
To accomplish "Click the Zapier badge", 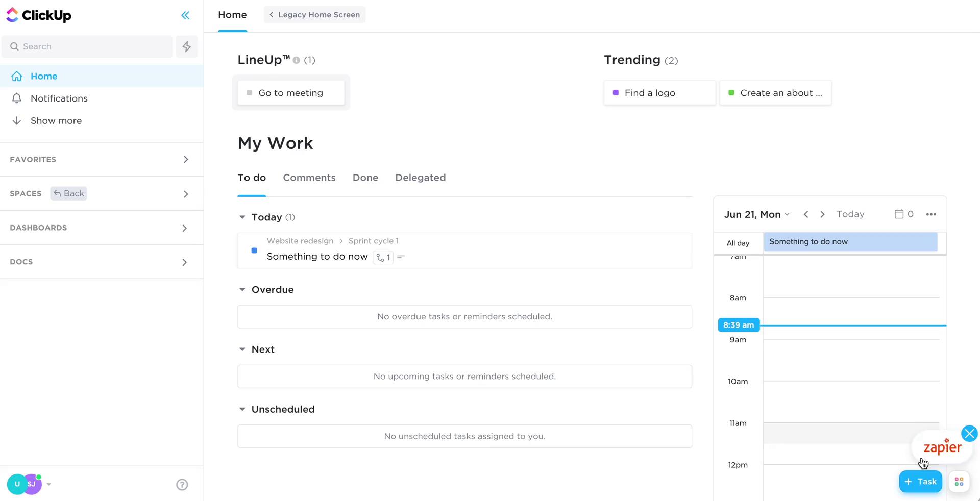I will click(942, 447).
